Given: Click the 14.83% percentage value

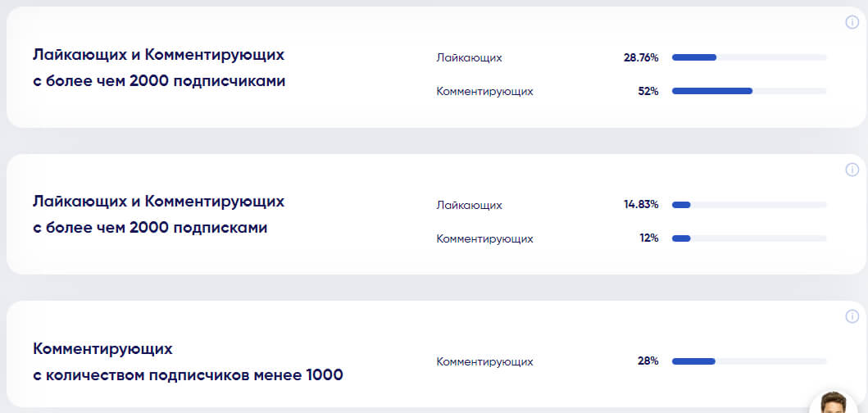Looking at the screenshot, I should (x=641, y=205).
